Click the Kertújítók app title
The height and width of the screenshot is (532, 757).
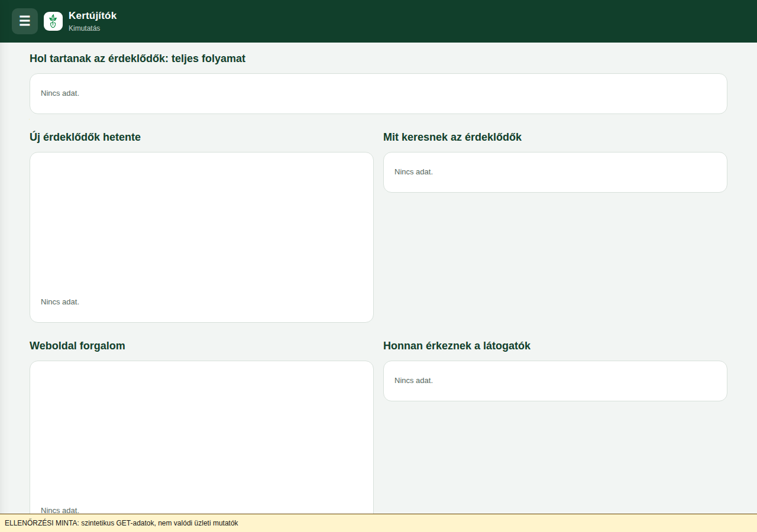point(93,16)
